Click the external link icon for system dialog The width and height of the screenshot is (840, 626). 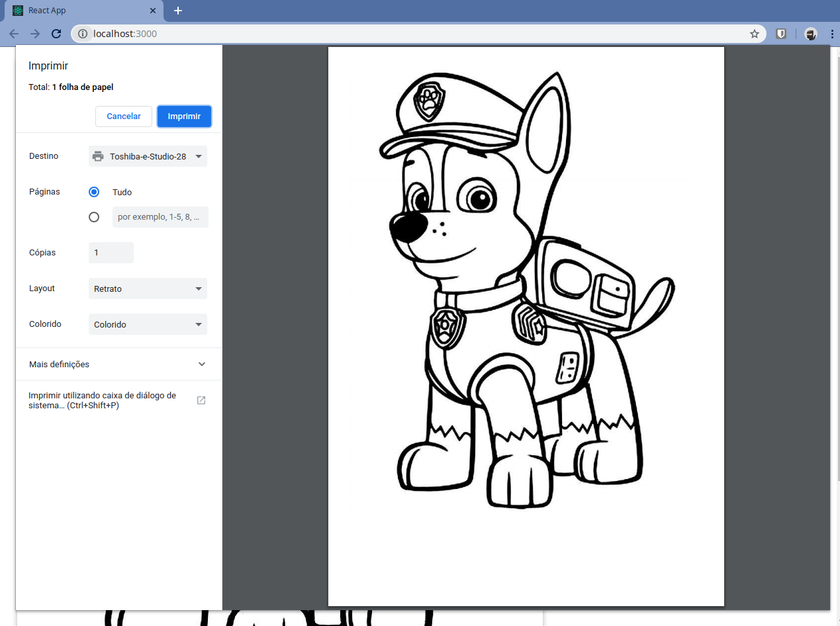201,400
